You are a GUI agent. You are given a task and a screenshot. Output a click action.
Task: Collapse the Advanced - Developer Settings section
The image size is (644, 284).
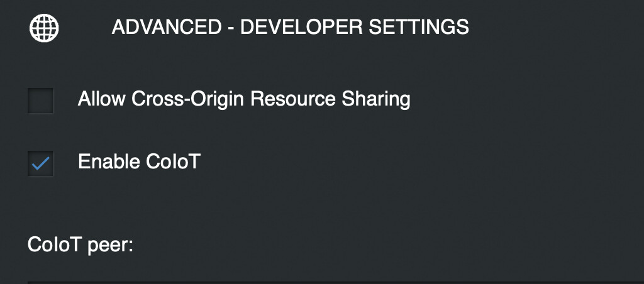click(x=290, y=28)
